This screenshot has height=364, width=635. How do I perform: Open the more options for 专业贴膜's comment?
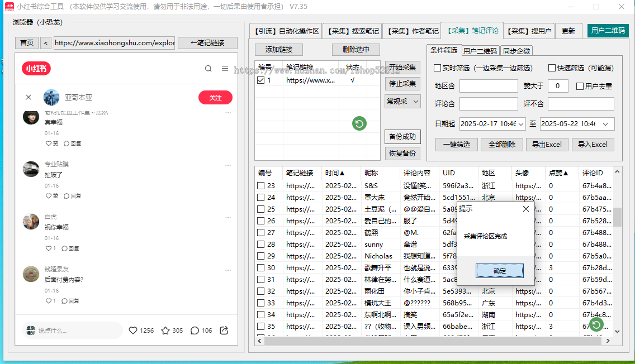point(228,165)
